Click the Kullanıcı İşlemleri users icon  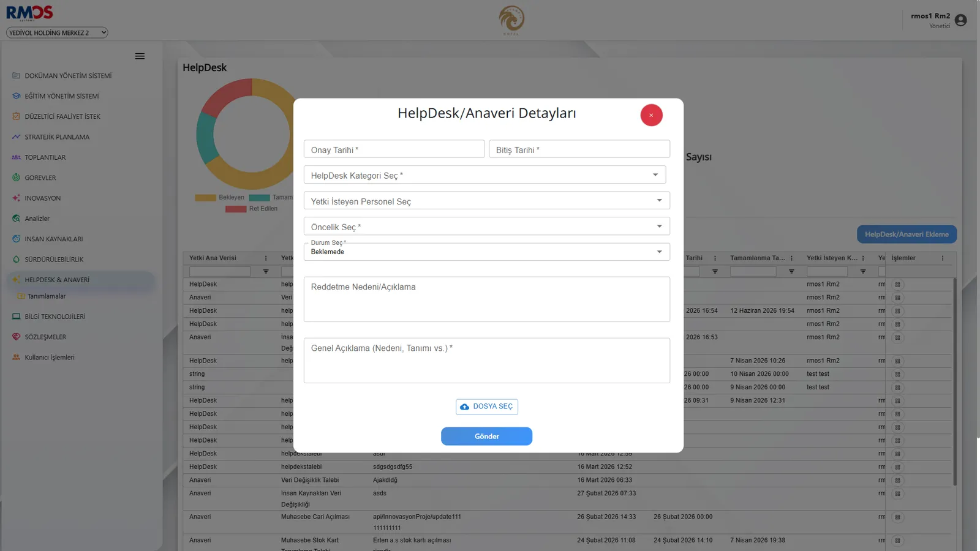pos(16,358)
